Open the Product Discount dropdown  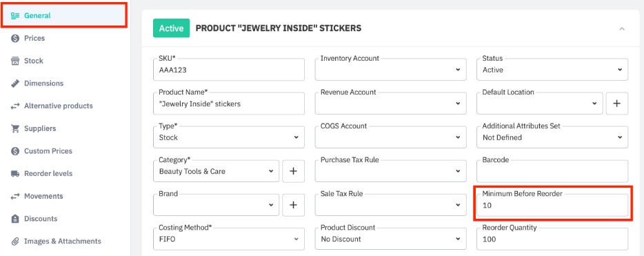click(x=390, y=239)
